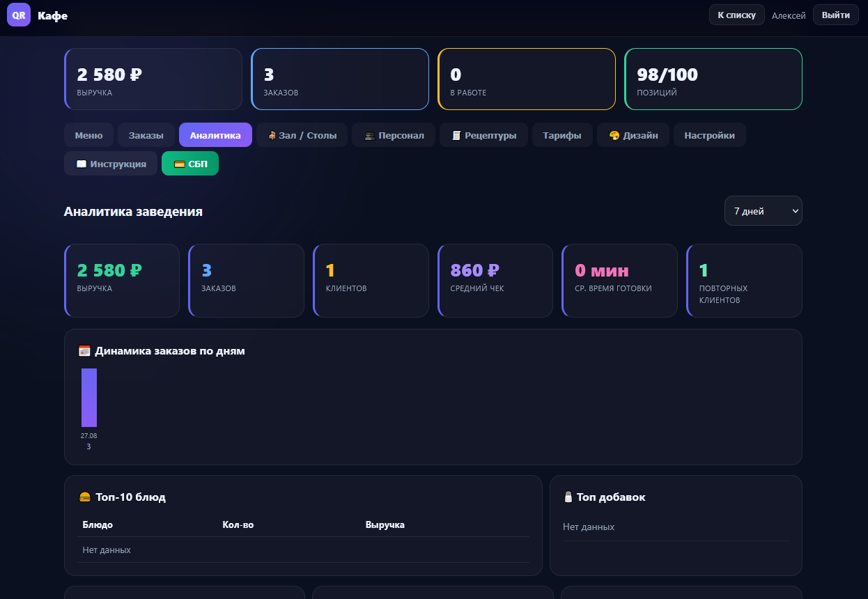This screenshot has height=599, width=868.
Task: Select the Аналитика tab
Action: pyautogui.click(x=215, y=135)
